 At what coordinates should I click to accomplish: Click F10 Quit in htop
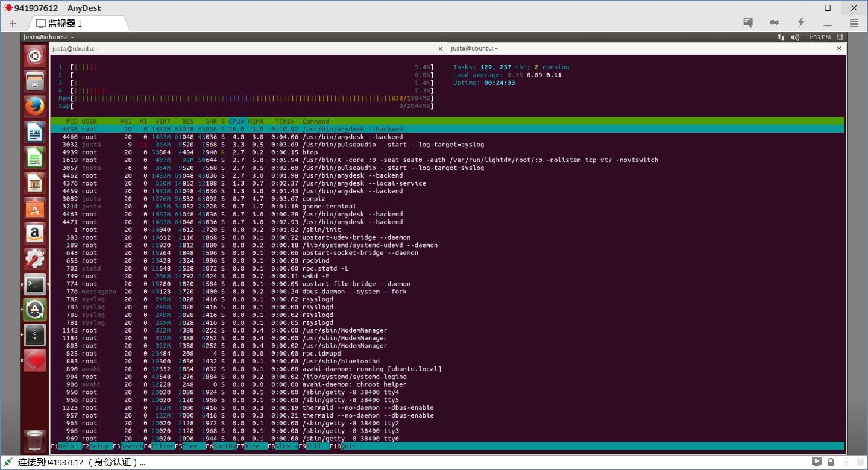tap(344, 446)
